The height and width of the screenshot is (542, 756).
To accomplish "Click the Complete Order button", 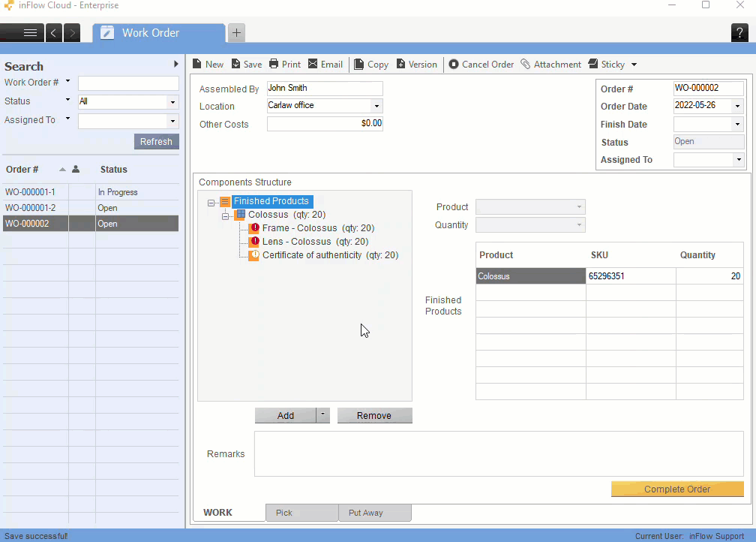I will click(x=676, y=489).
